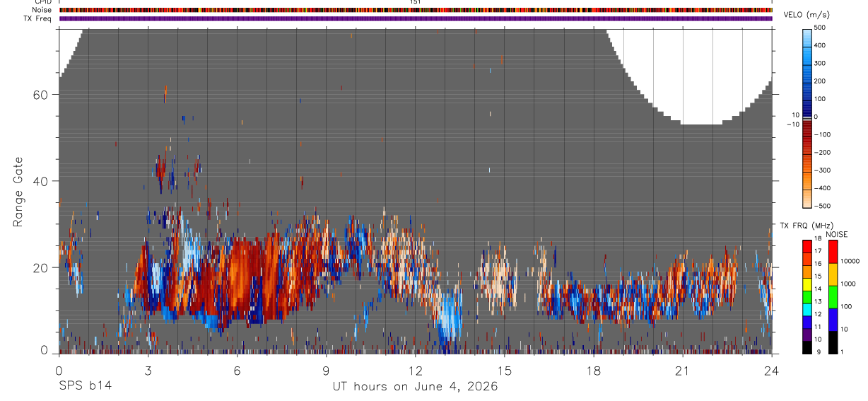Click the 12 tick on UT hours axis
868x401 pixels.
tap(416, 370)
